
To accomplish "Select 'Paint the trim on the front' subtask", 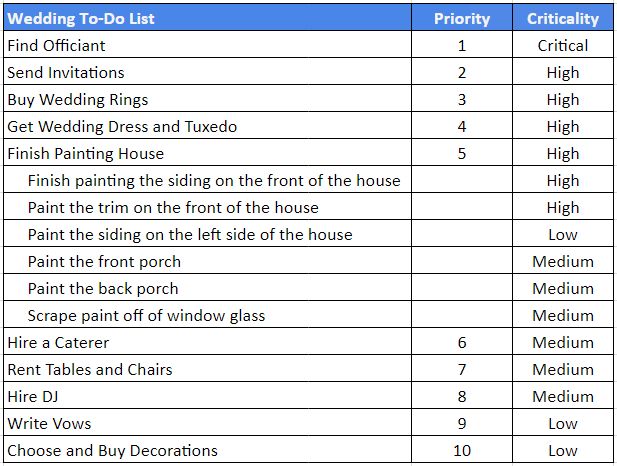I will 207,207.
